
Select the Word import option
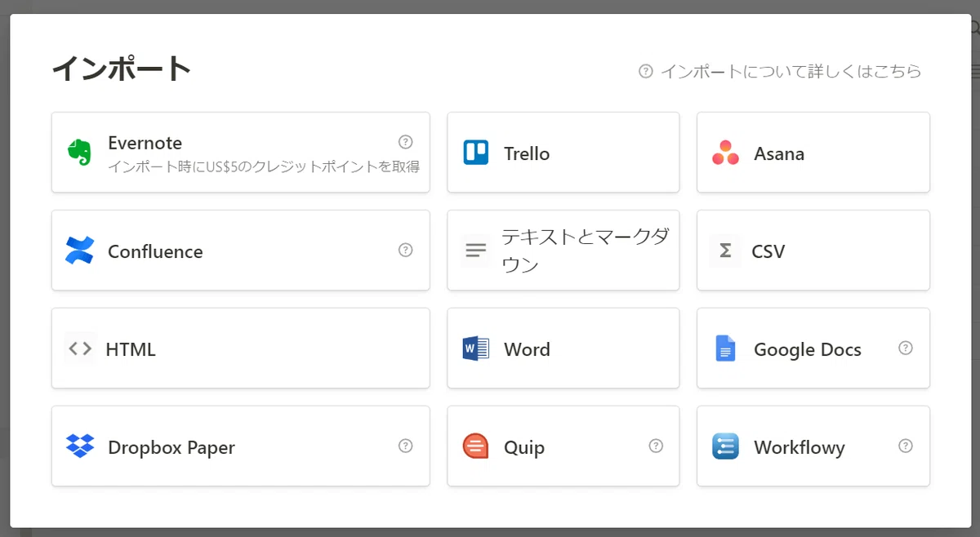point(563,348)
